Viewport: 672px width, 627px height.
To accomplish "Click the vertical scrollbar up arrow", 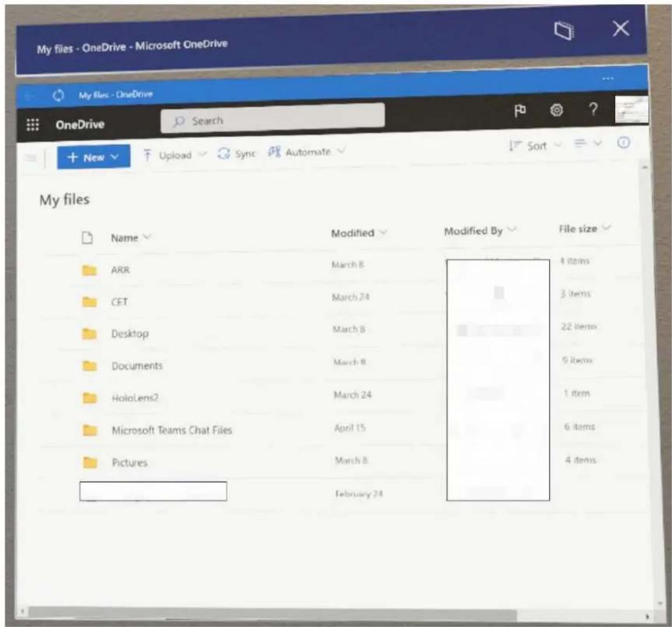I will 645,168.
